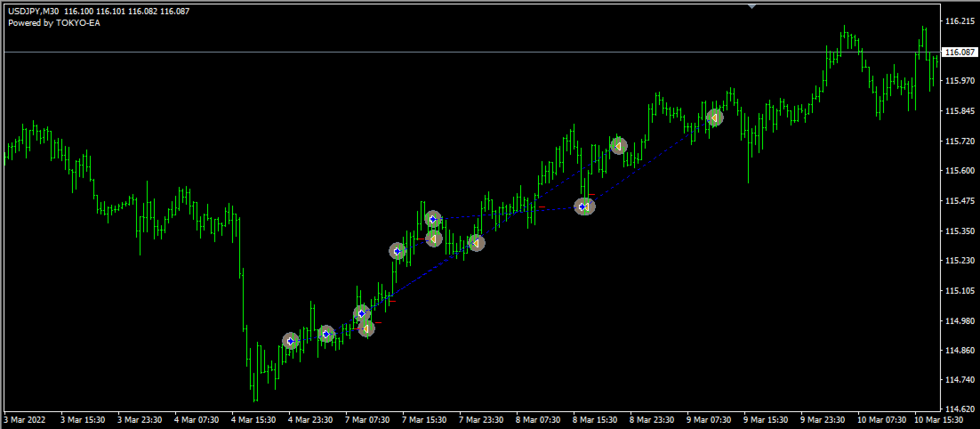The height and width of the screenshot is (429, 980).
Task: Select the buy entry marker near 115.010
Action: point(362,313)
